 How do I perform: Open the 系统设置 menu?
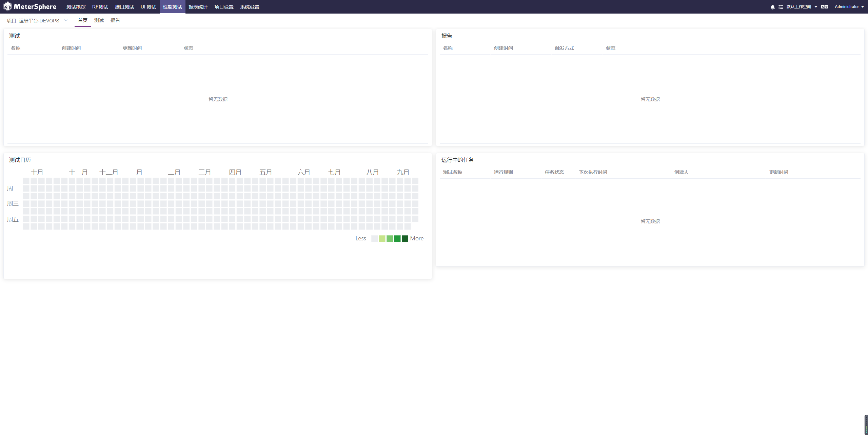coord(250,7)
